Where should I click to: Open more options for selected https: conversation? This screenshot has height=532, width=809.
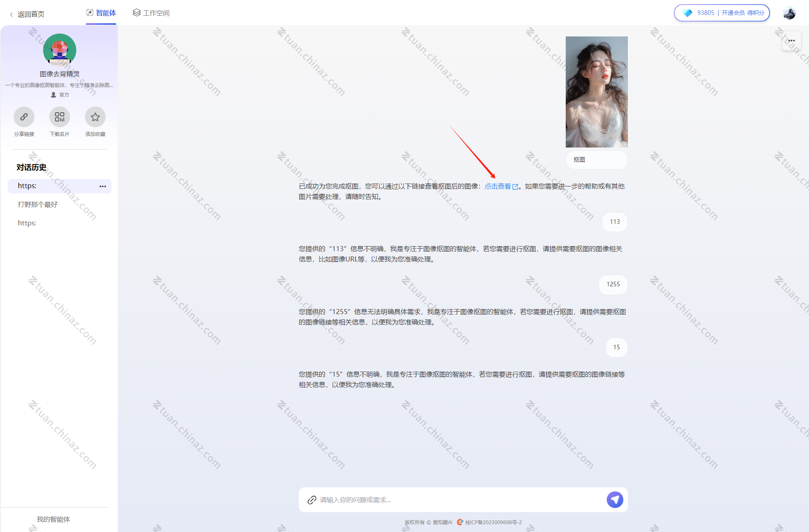(x=103, y=186)
